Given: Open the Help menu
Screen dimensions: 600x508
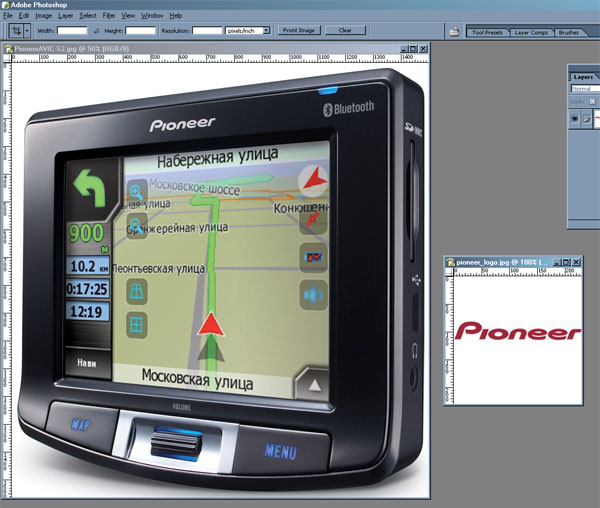Looking at the screenshot, I should tap(176, 16).
